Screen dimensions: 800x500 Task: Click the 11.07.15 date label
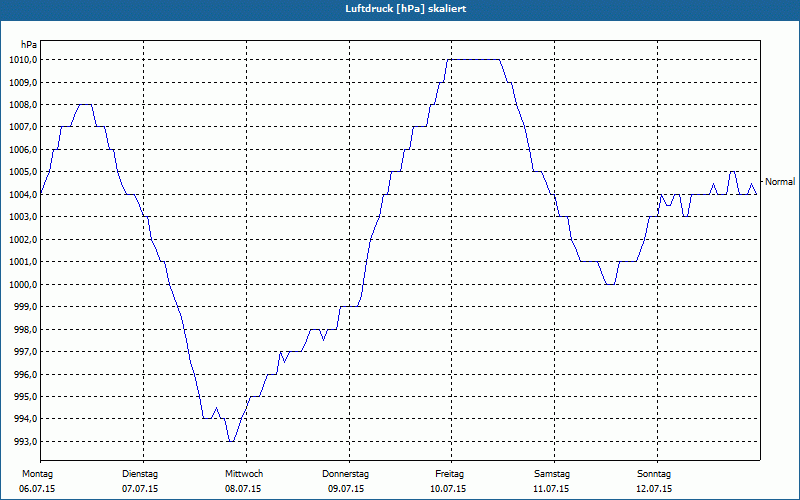pos(552,489)
